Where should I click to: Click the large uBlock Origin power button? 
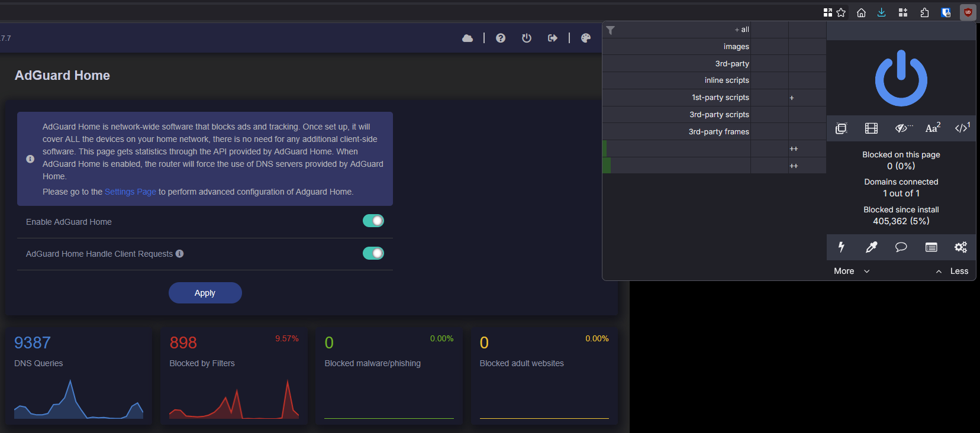(901, 78)
